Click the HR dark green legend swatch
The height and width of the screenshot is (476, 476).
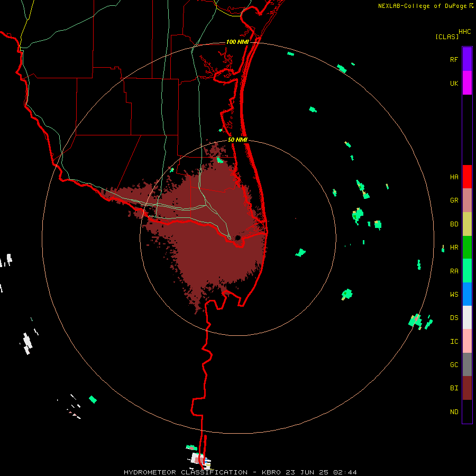[467, 248]
